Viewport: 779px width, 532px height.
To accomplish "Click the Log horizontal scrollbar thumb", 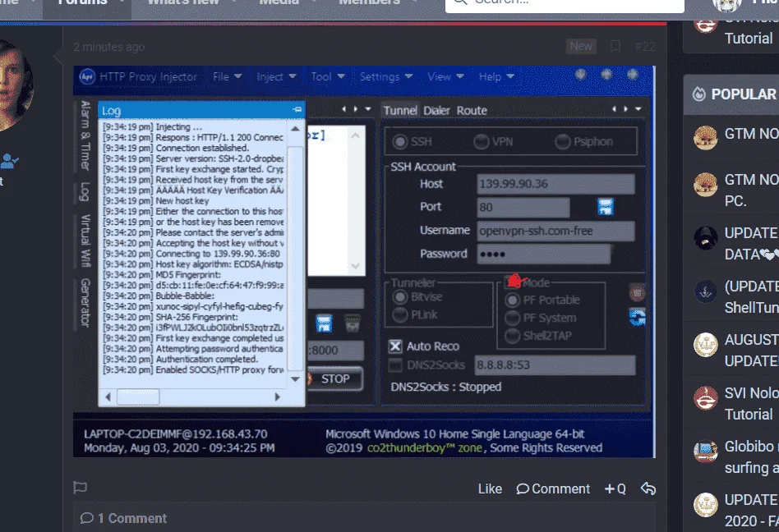I will click(x=138, y=397).
